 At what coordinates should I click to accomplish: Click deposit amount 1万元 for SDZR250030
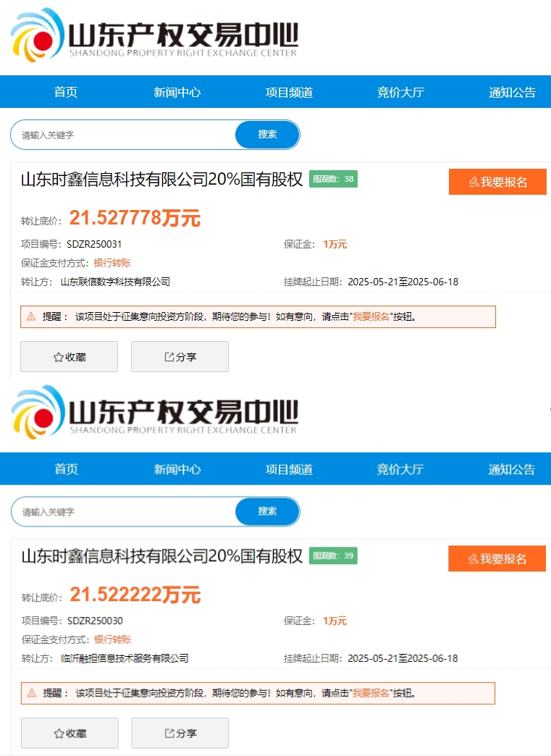click(x=335, y=621)
